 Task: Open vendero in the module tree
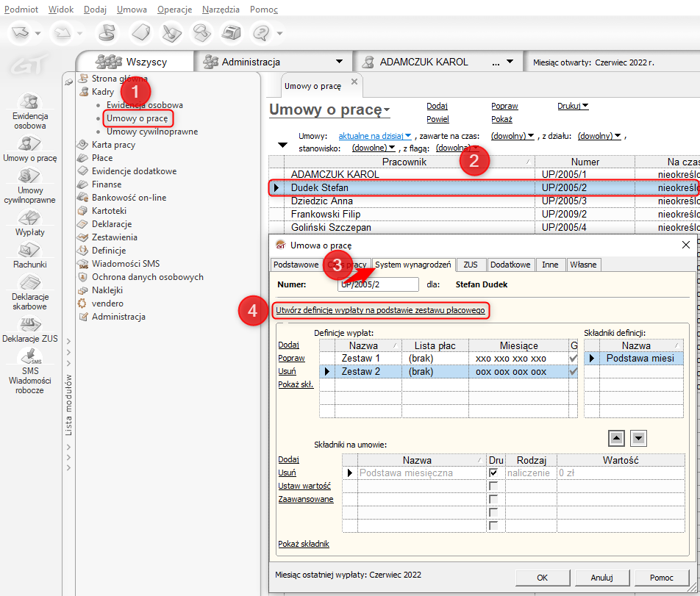coord(107,304)
